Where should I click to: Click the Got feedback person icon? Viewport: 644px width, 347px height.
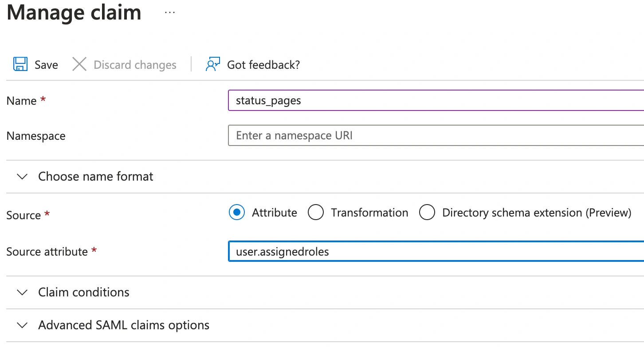pyautogui.click(x=213, y=64)
